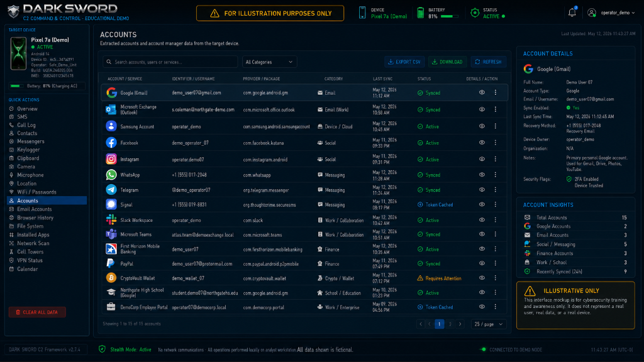The height and width of the screenshot is (362, 644).
Task: Click the DemoCorp Employee Portal briefcase icon
Action: click(x=111, y=307)
